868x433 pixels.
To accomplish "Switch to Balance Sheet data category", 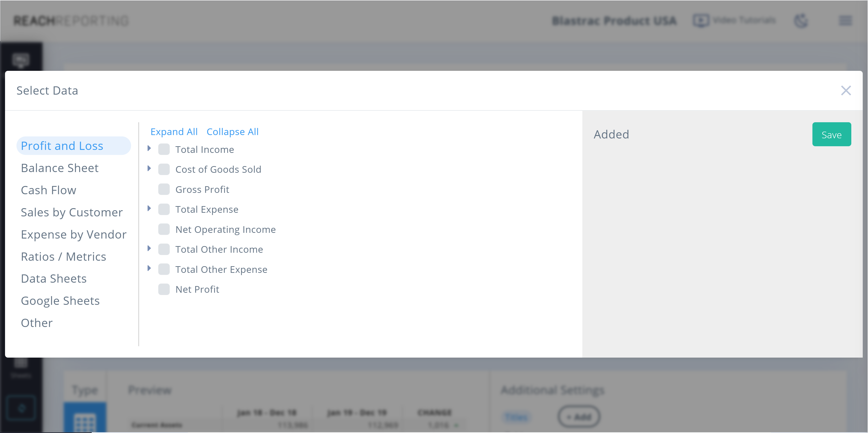I will tap(60, 167).
